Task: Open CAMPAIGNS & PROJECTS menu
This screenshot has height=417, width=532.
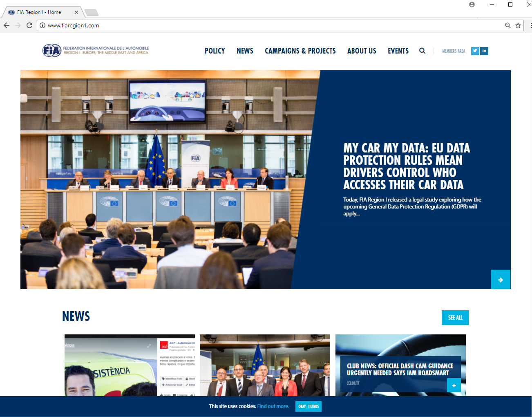Action: pos(300,51)
